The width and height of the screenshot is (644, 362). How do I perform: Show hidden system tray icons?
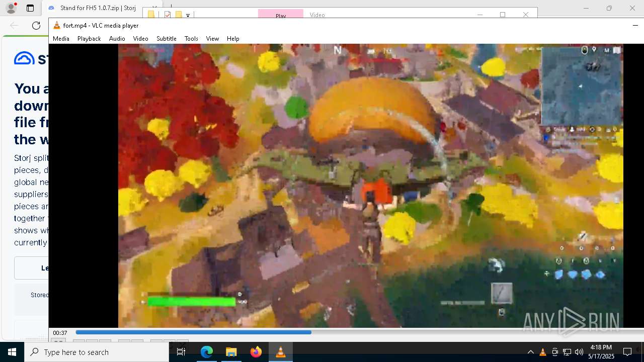[x=530, y=352]
